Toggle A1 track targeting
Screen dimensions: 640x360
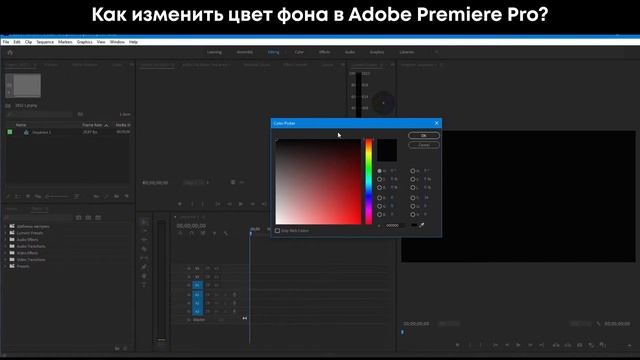pos(197,294)
